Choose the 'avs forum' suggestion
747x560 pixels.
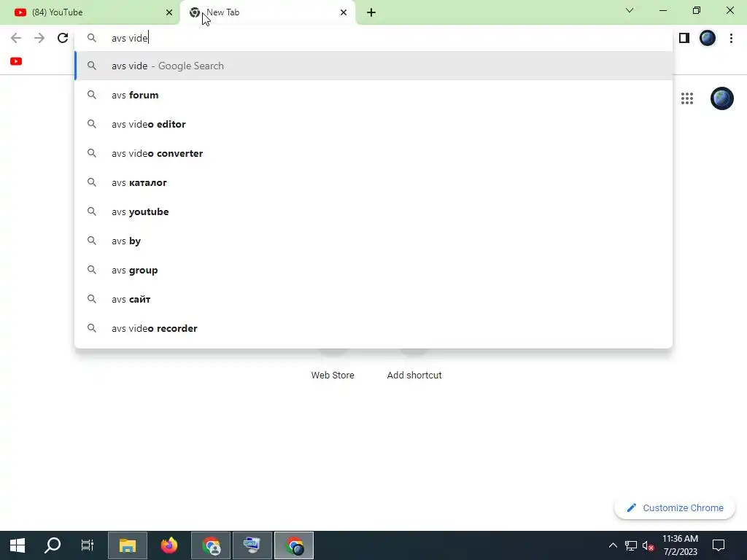point(373,96)
